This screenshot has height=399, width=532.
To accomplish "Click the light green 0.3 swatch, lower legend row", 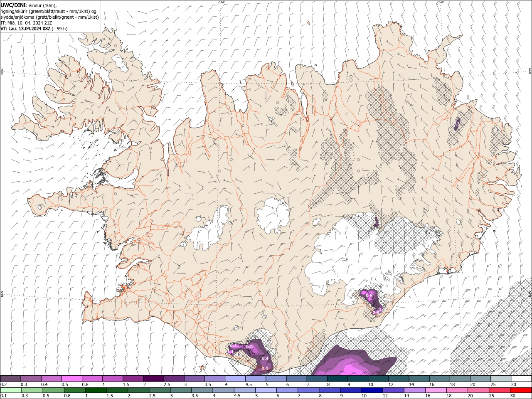I will 32,390.
